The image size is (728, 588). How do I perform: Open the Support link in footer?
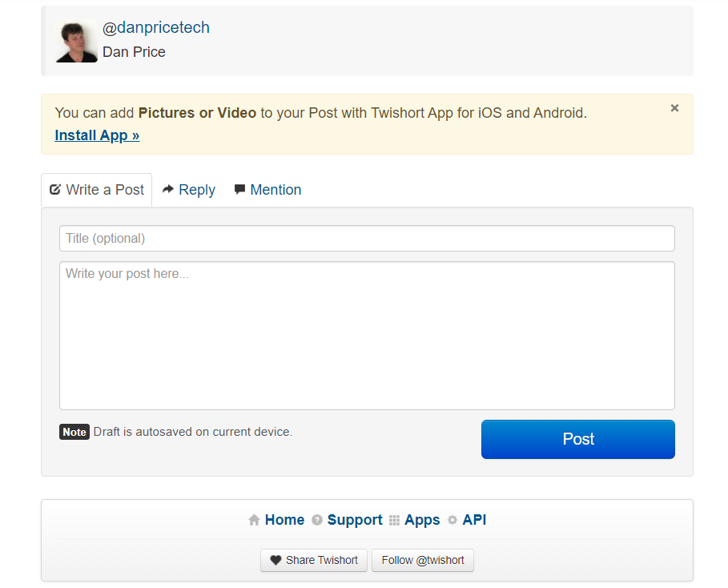355,520
